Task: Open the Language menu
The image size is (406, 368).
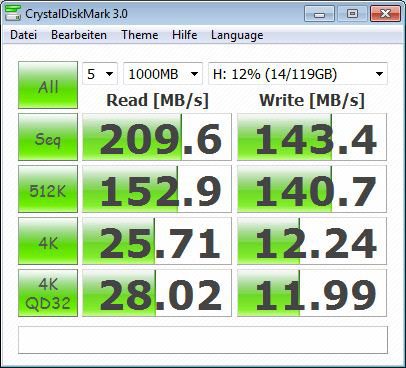Action: click(237, 35)
